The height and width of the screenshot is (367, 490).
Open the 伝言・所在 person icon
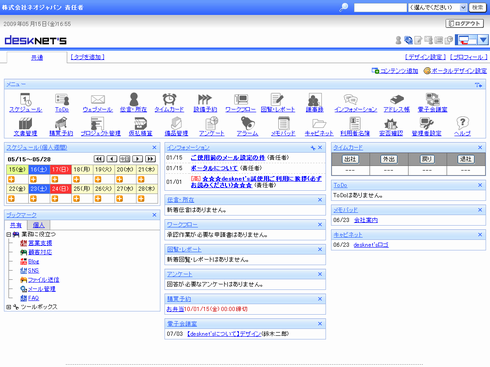(x=134, y=99)
